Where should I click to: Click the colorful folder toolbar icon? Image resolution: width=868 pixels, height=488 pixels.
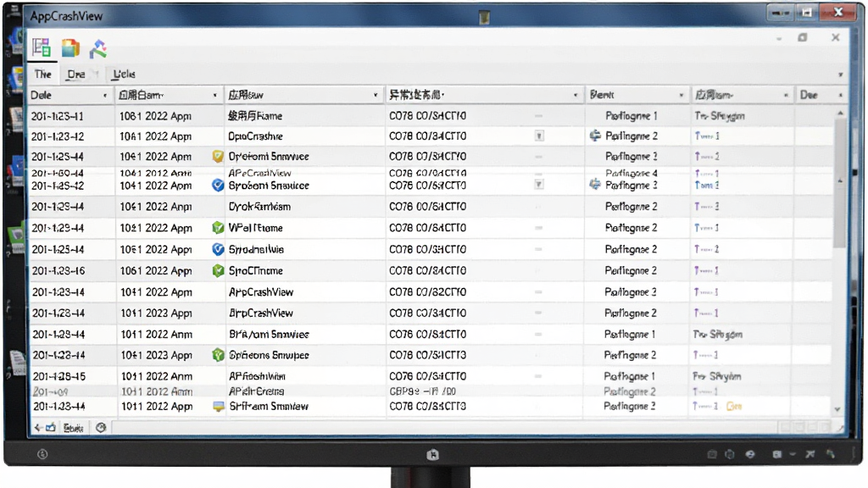[x=70, y=48]
